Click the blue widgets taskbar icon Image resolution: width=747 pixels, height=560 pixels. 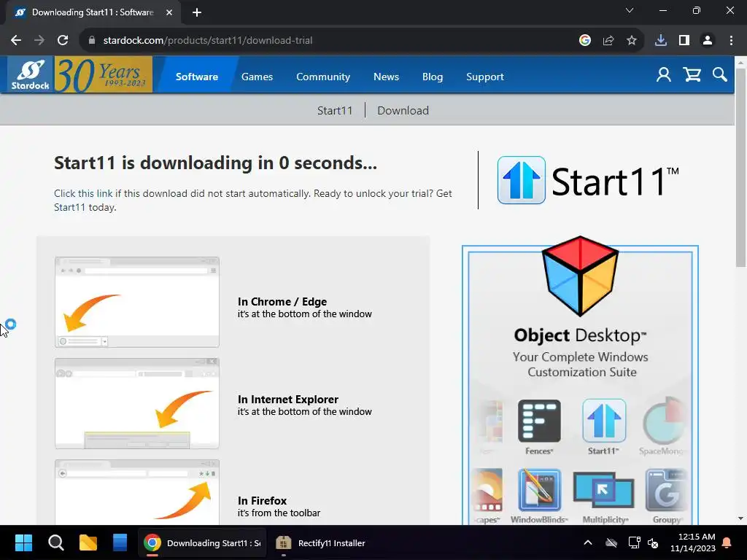point(120,542)
